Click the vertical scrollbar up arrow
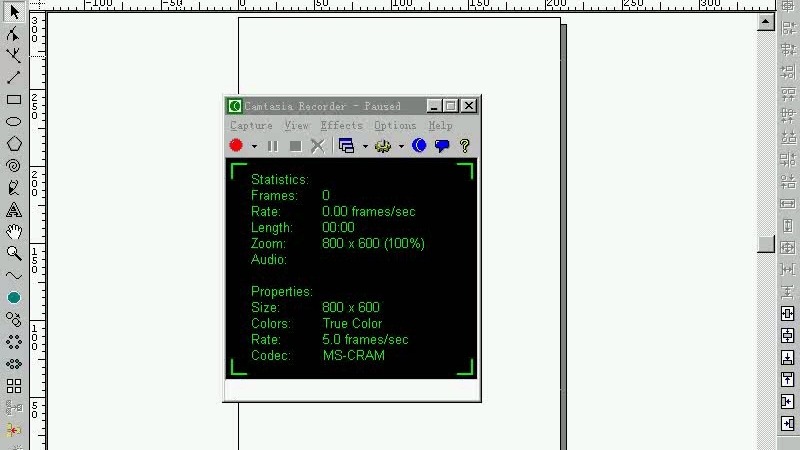Image resolution: width=800 pixels, height=450 pixels. pyautogui.click(x=765, y=22)
